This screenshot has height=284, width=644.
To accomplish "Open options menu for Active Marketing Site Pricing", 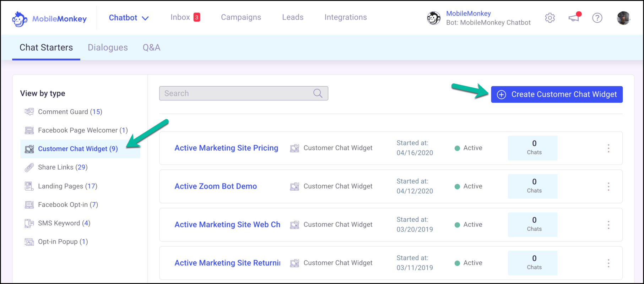I will (x=608, y=148).
